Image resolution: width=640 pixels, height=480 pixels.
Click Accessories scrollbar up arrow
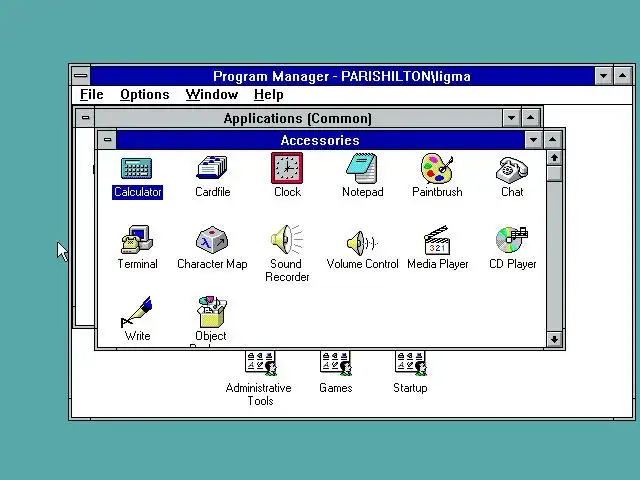[554, 158]
